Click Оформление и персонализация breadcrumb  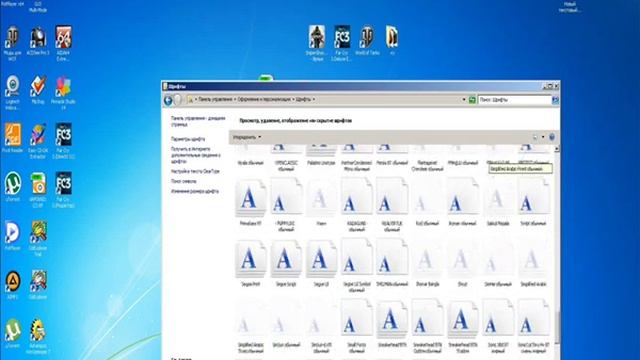265,99
